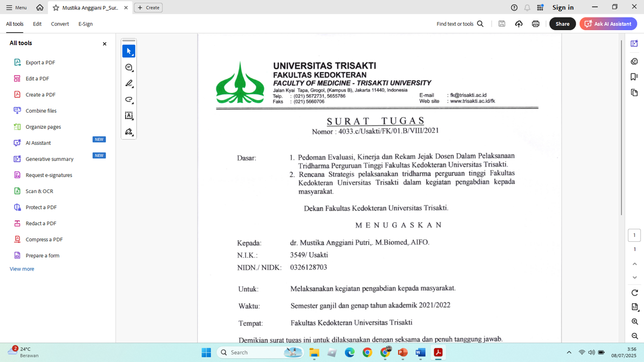Switch to the All tools tab

(x=15, y=24)
